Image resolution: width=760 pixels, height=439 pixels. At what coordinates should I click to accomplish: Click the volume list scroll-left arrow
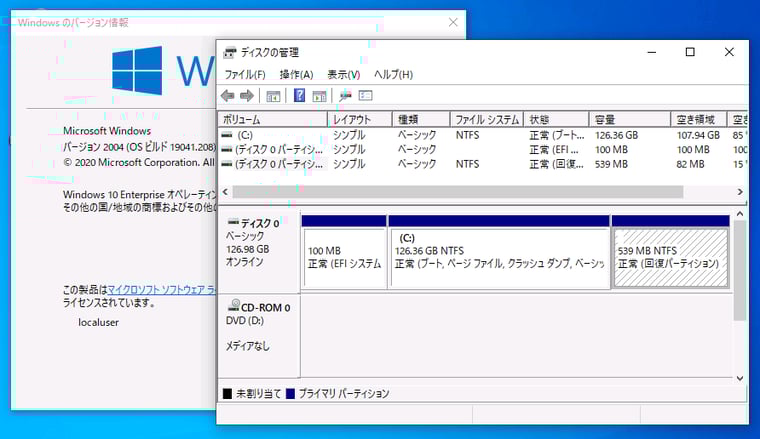click(x=225, y=192)
